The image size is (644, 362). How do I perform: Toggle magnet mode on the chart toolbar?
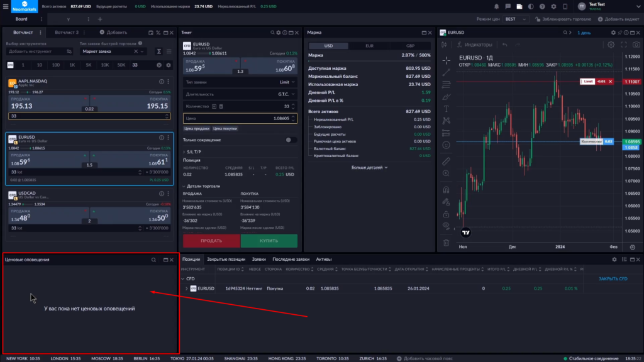(447, 190)
